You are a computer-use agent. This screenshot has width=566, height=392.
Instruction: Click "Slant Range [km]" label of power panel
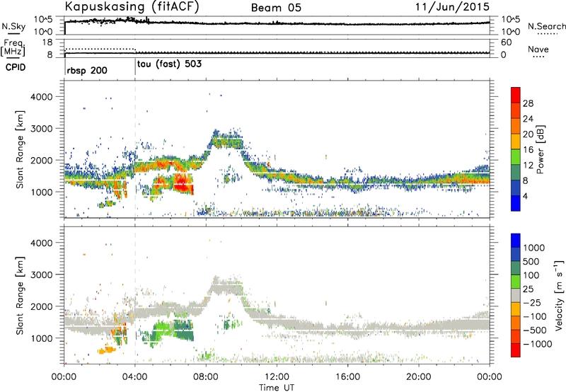point(20,149)
